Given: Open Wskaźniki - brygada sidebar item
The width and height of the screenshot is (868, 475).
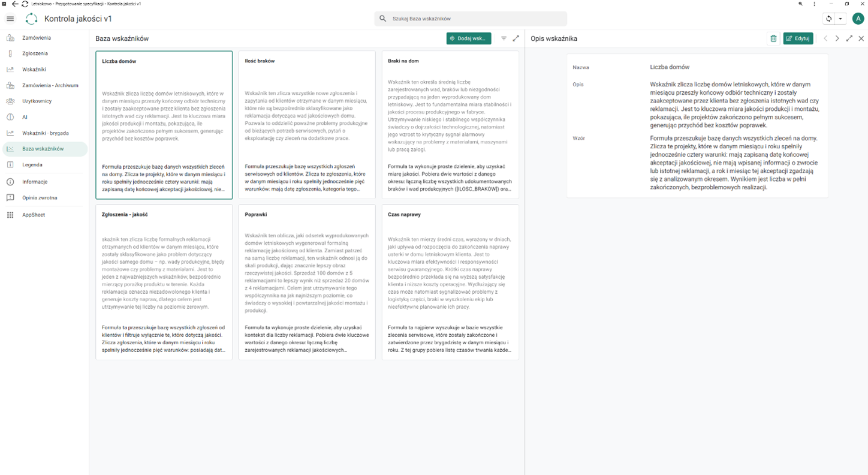Looking at the screenshot, I should point(44,133).
